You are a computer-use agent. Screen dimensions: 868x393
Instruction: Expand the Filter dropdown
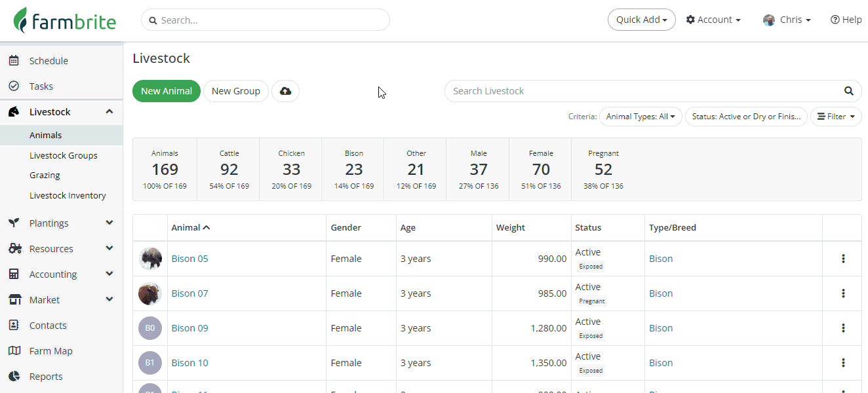pyautogui.click(x=836, y=117)
